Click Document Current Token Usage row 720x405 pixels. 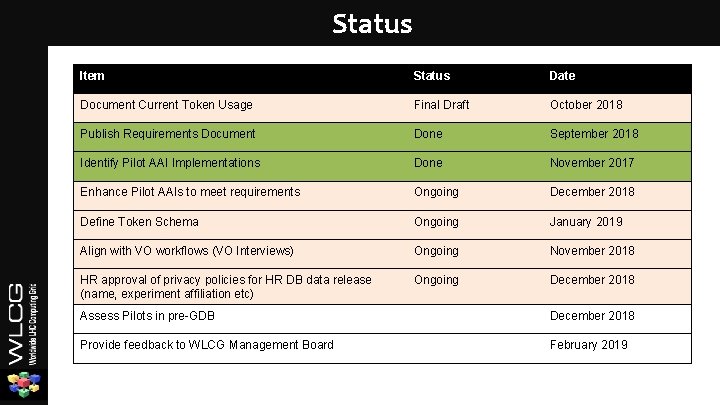(x=382, y=108)
